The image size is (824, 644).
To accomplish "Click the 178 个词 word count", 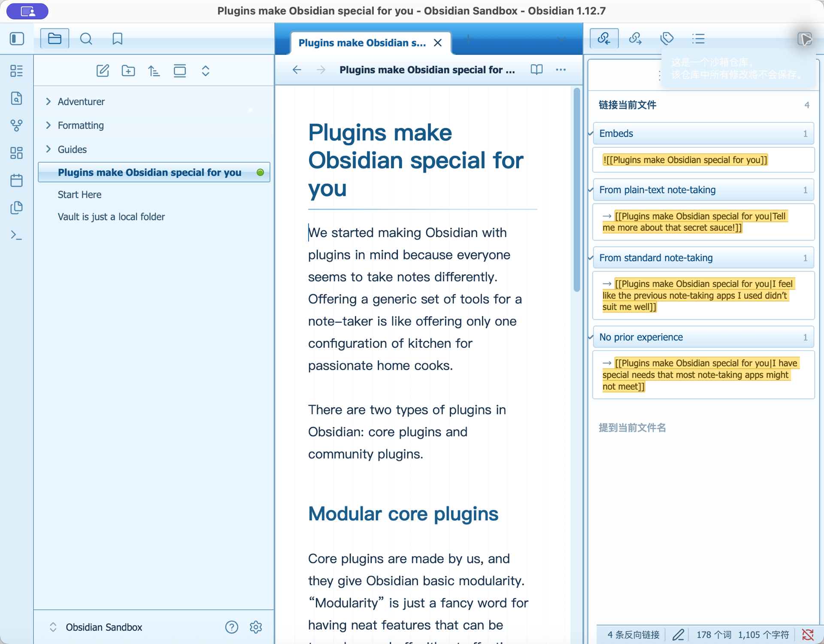I will coord(714,635).
